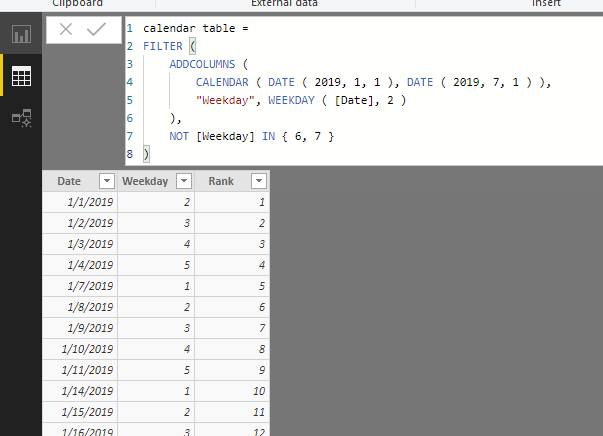Viewport: 603px width, 436px height.
Task: Open Weekday column filter dropdown
Action: [184, 181]
